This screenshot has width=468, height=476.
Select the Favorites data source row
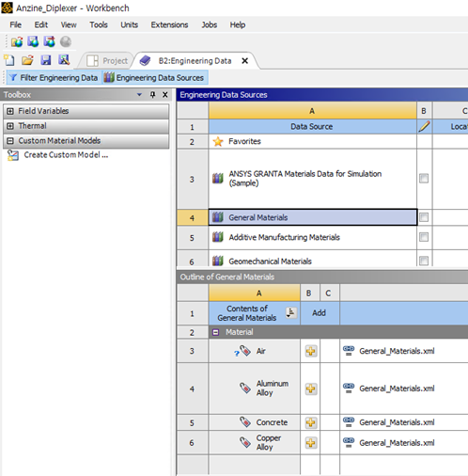pyautogui.click(x=313, y=141)
